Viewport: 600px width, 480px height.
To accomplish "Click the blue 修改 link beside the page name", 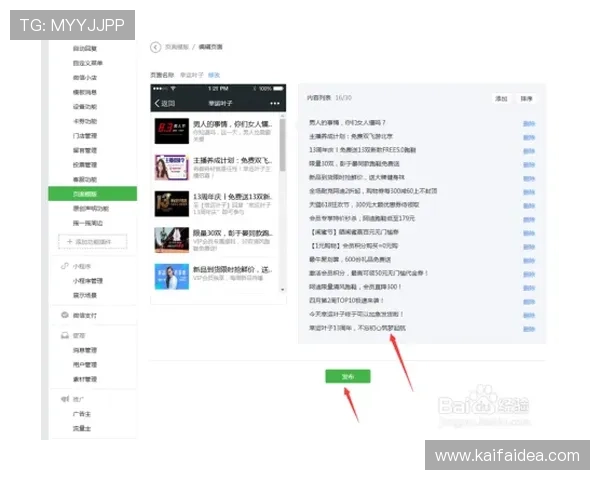I will tap(214, 75).
